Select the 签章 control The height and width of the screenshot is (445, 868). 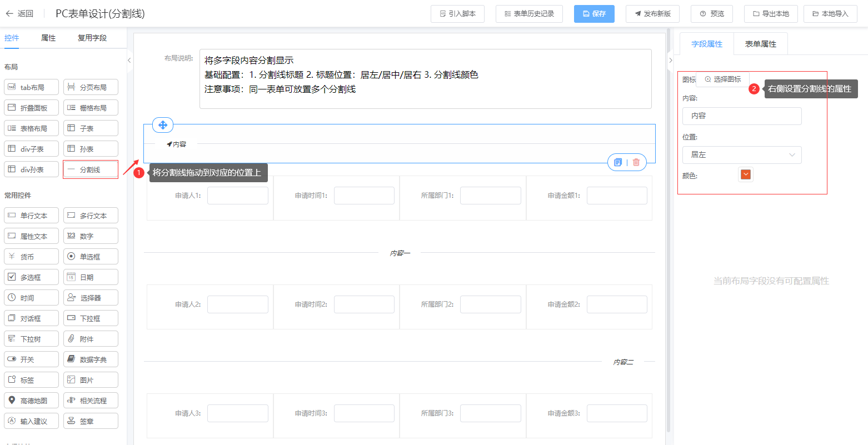91,421
